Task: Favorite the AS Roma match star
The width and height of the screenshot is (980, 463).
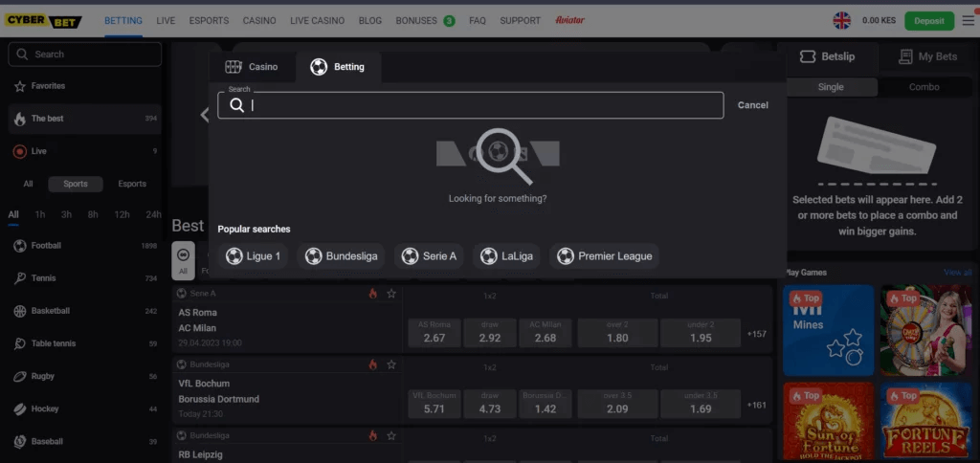Action: [391, 293]
